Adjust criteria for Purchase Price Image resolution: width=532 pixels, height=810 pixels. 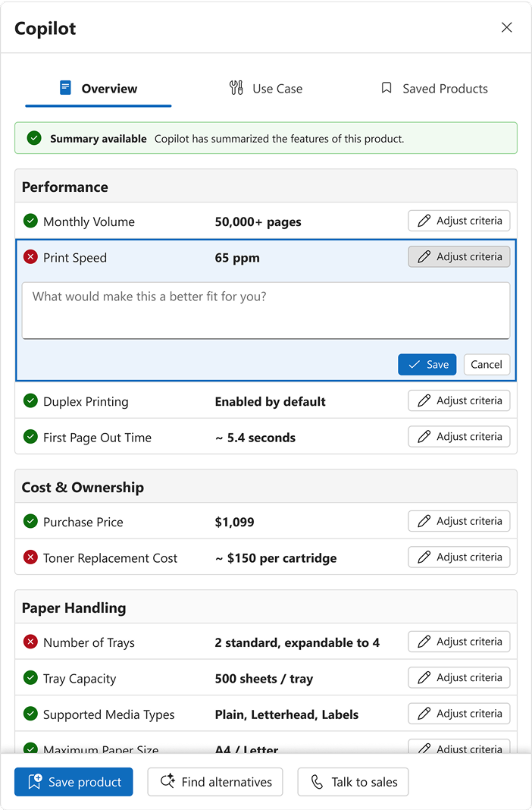pyautogui.click(x=458, y=521)
